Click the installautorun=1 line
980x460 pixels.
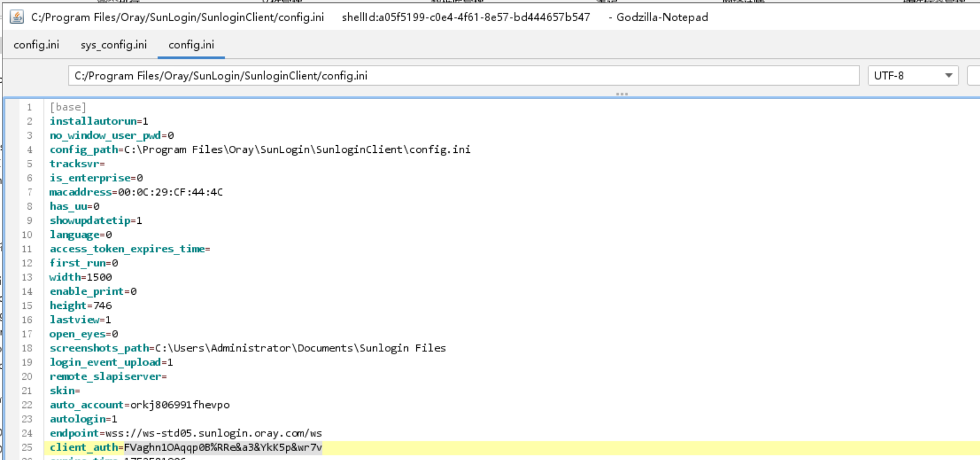[99, 121]
